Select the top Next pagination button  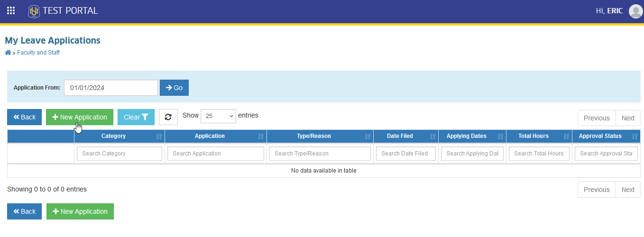tap(628, 118)
